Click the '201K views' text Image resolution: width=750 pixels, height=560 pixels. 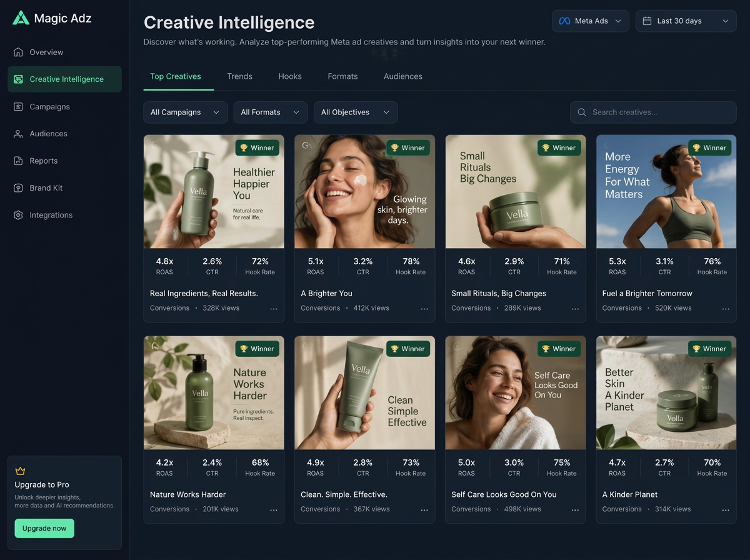click(221, 509)
